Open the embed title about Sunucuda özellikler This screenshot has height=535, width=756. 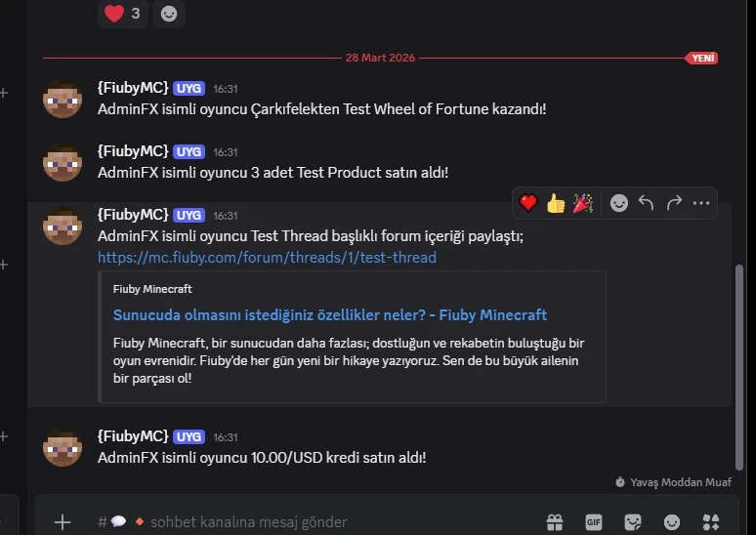[330, 315]
